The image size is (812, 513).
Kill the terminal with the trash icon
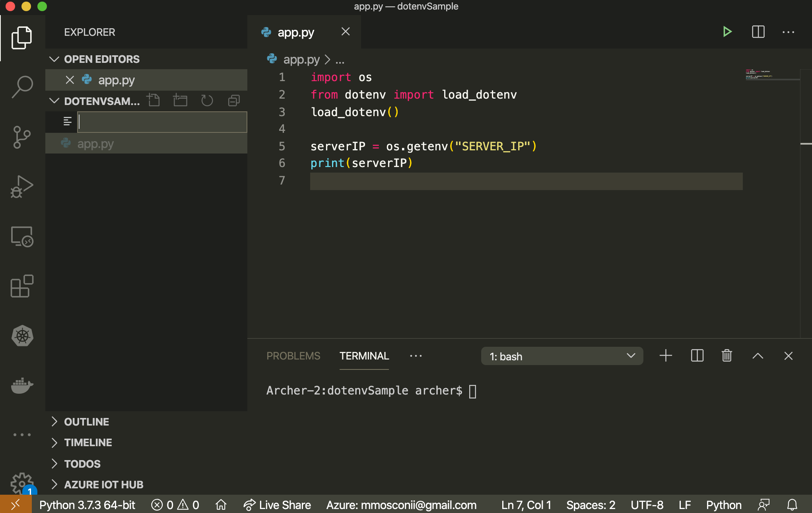point(727,356)
